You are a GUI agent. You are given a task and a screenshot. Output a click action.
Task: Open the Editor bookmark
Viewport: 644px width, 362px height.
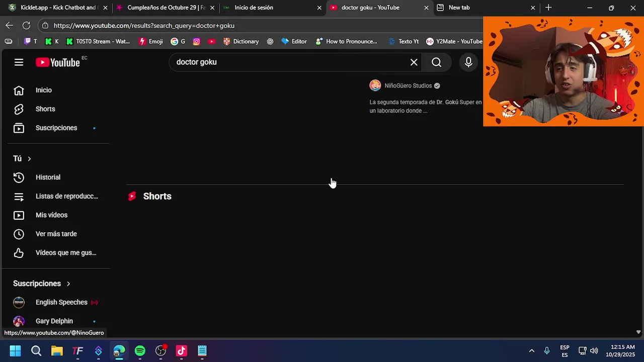pos(294,41)
